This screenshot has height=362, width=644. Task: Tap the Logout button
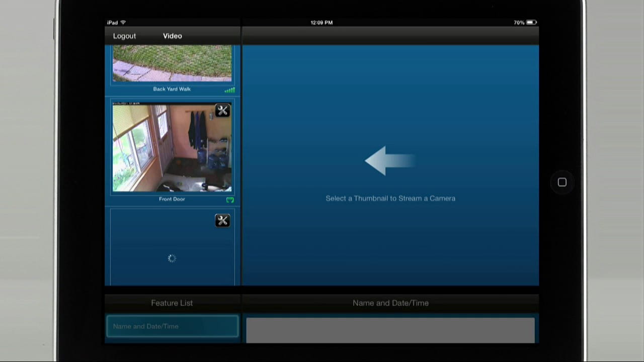coord(124,36)
